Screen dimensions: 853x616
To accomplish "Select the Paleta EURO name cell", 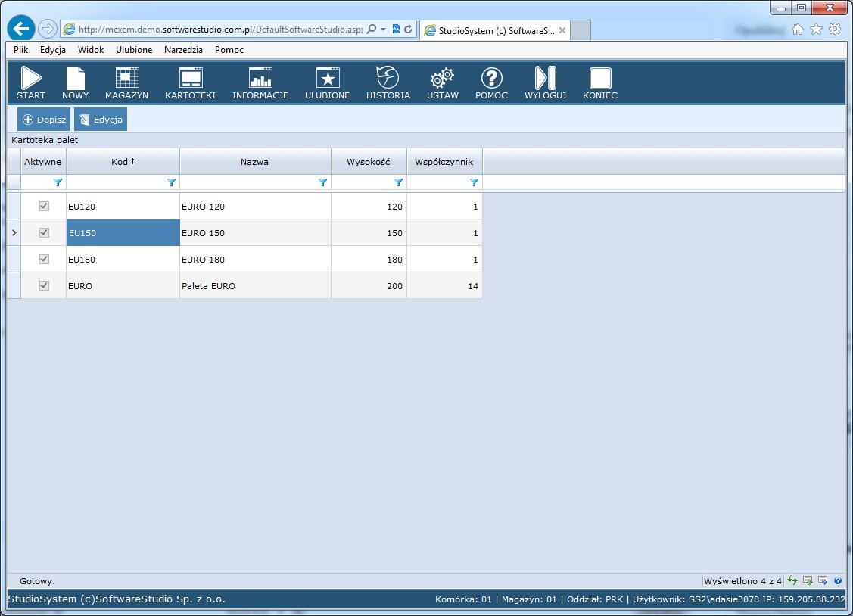I will 255,285.
